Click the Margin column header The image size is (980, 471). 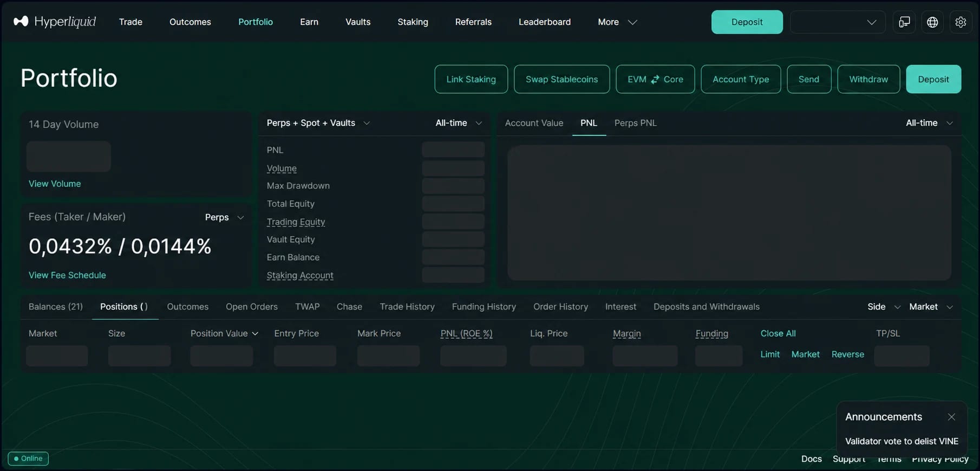626,333
